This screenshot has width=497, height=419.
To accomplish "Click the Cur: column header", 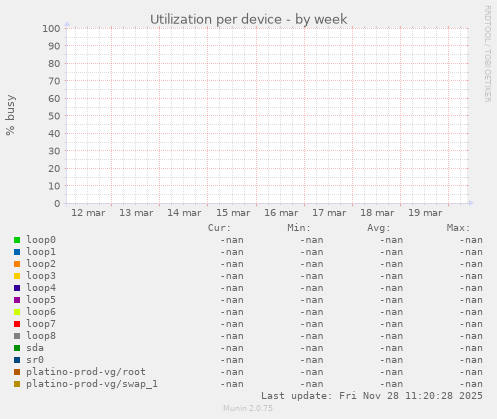I will tap(219, 228).
